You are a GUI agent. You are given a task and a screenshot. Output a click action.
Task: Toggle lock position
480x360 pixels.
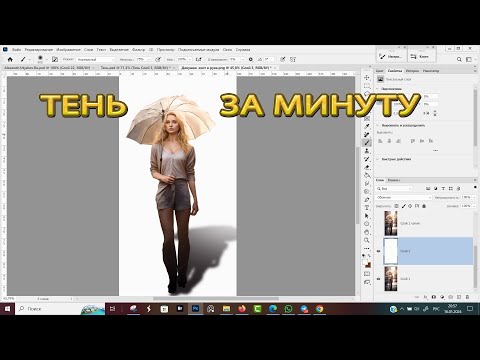click(x=410, y=206)
